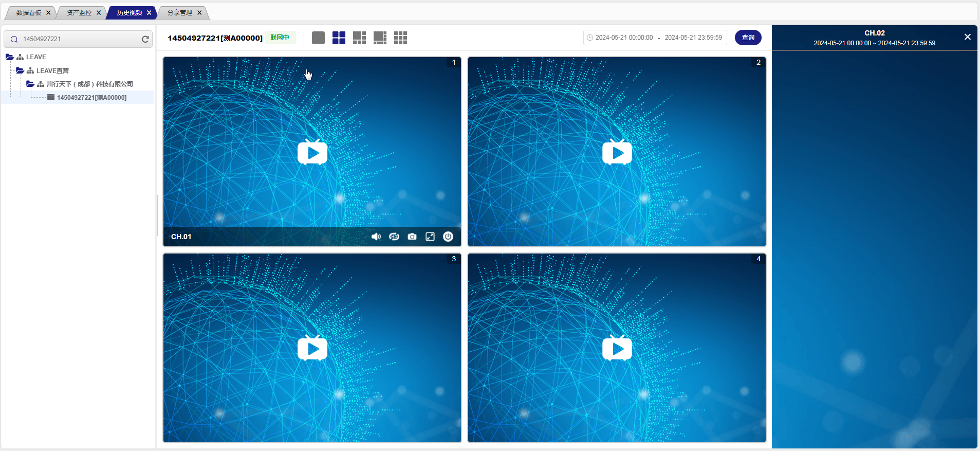Play video in pane 3
980x451 pixels.
click(x=312, y=349)
